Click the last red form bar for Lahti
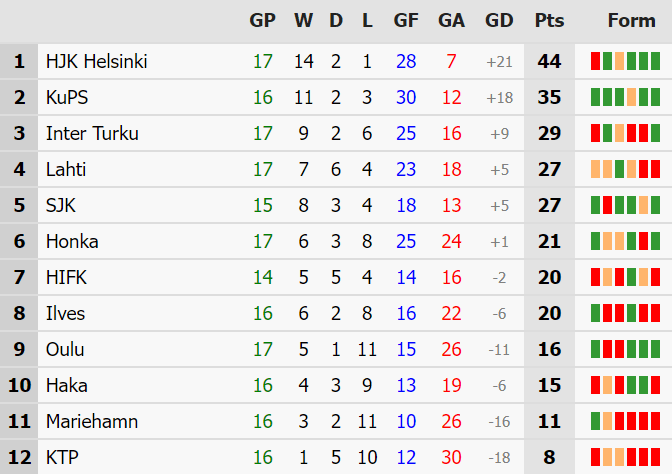The height and width of the screenshot is (474, 672). coord(655,169)
